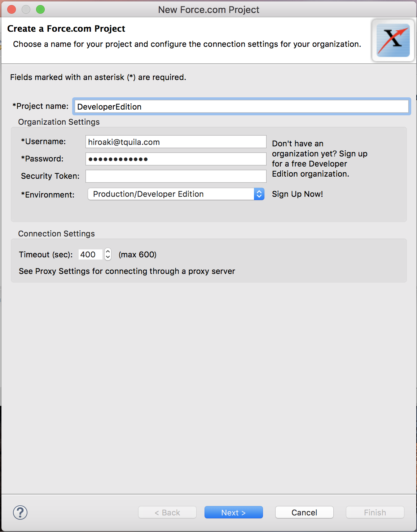Click the "*Project name:" label
This screenshot has width=417, height=532.
(40, 106)
